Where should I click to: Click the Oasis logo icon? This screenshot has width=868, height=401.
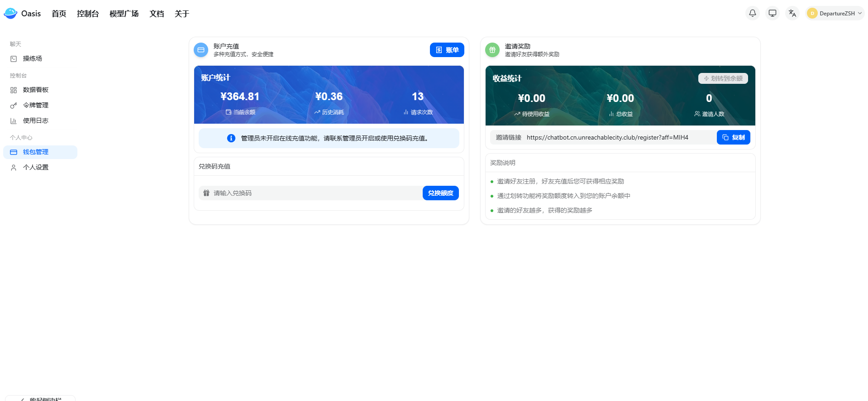10,14
